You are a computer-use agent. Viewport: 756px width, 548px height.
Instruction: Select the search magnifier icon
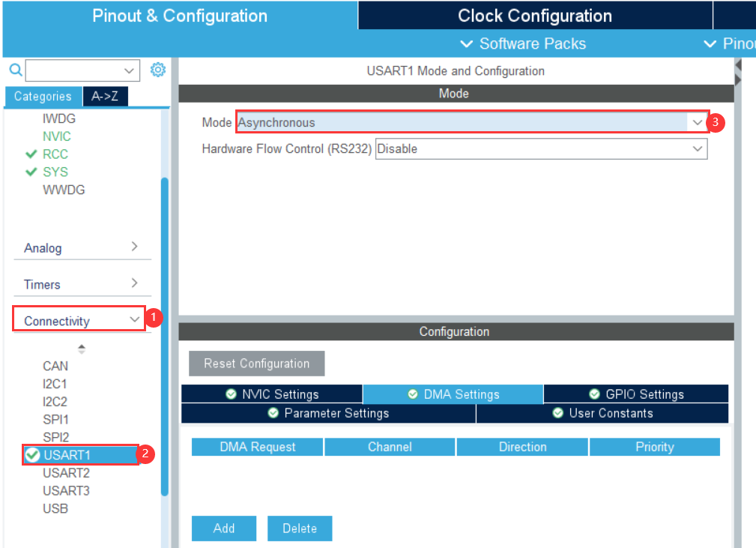pyautogui.click(x=15, y=69)
